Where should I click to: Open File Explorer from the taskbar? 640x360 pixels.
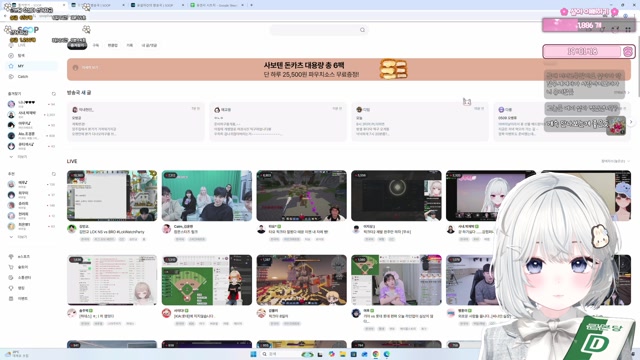(x=342, y=354)
